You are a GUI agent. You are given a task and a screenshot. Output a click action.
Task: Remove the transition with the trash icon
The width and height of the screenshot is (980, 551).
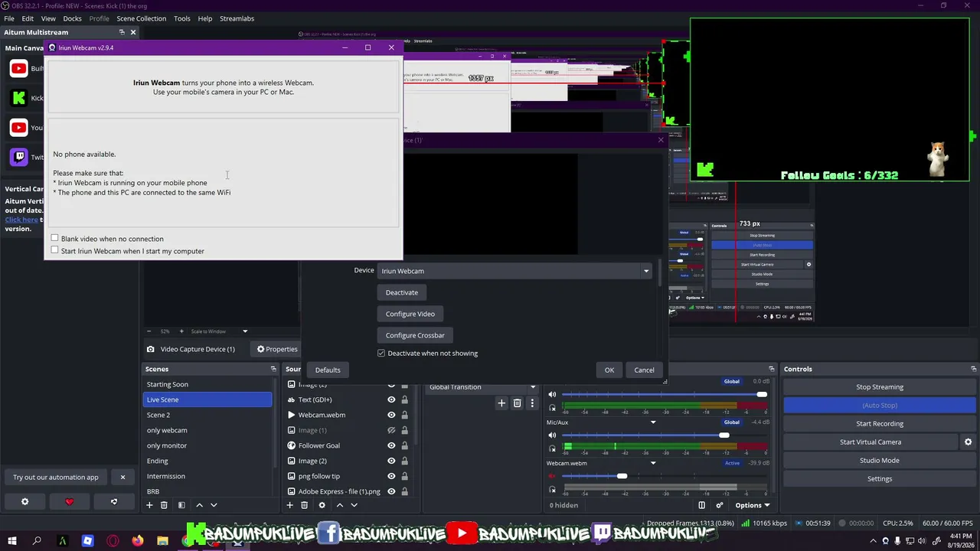pos(517,403)
